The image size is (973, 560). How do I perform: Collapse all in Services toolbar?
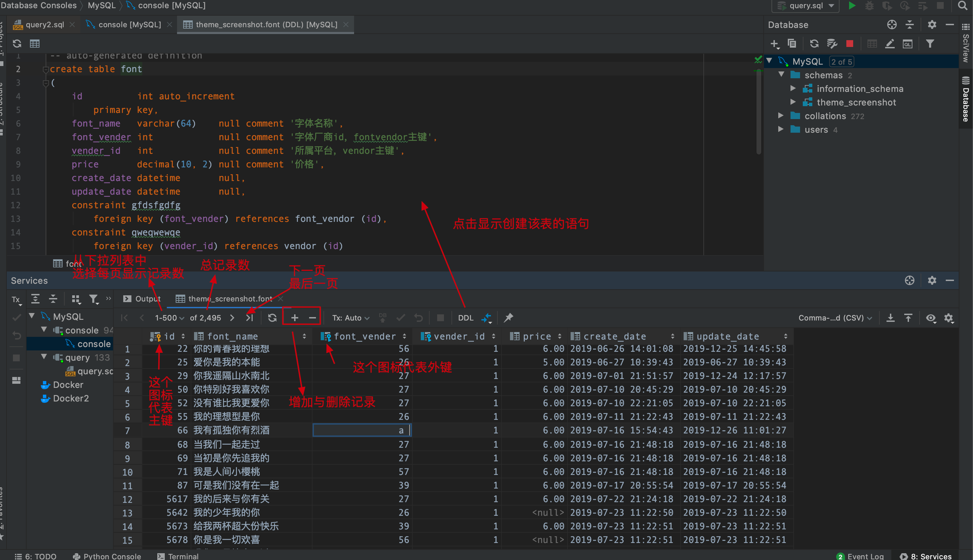pos(53,299)
